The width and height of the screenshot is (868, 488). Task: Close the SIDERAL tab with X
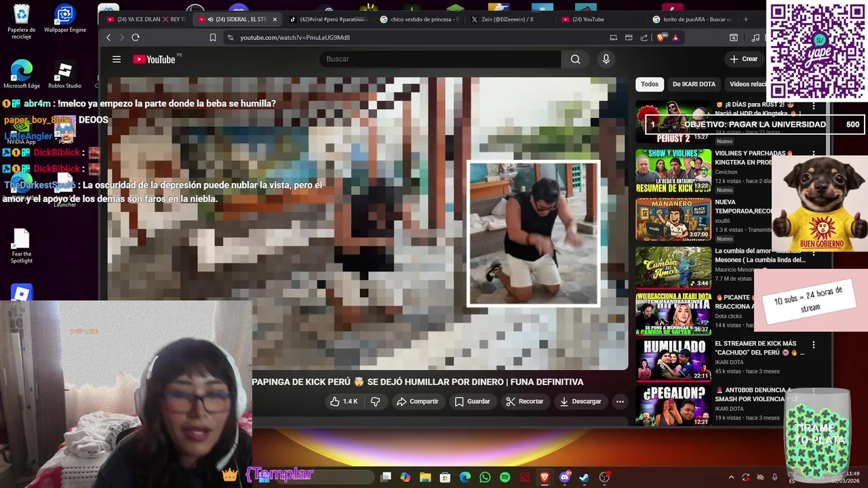pos(275,20)
